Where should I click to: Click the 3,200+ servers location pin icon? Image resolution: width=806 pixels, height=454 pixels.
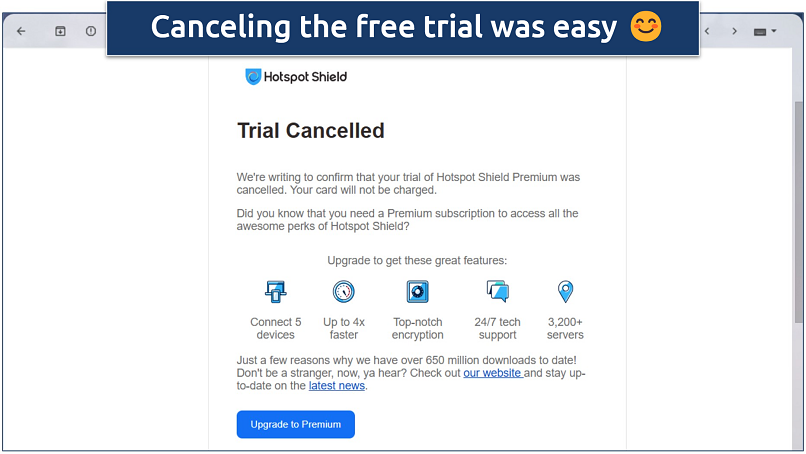tap(565, 292)
